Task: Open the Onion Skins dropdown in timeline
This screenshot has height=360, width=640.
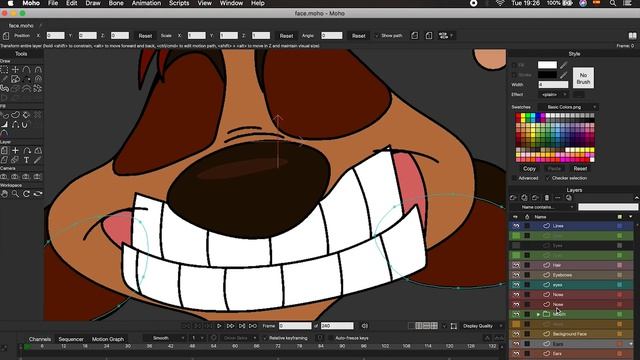Action: pos(240,338)
